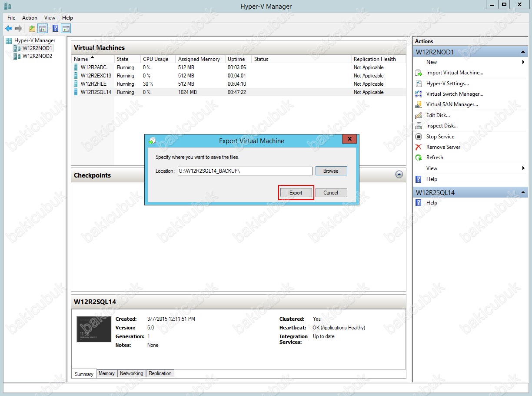The height and width of the screenshot is (396, 532).
Task: Collapse the W12R2SQL14 actions section arrow
Action: tap(523, 192)
